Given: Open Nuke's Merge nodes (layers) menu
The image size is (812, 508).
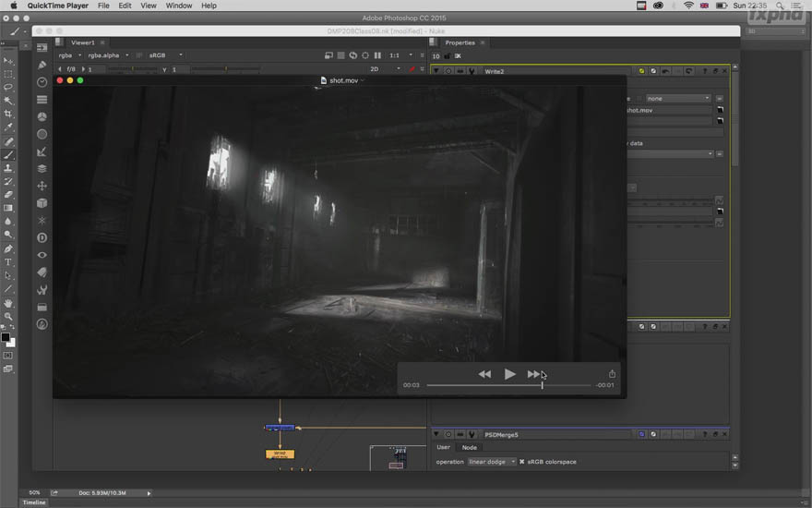Looking at the screenshot, I should [42, 168].
